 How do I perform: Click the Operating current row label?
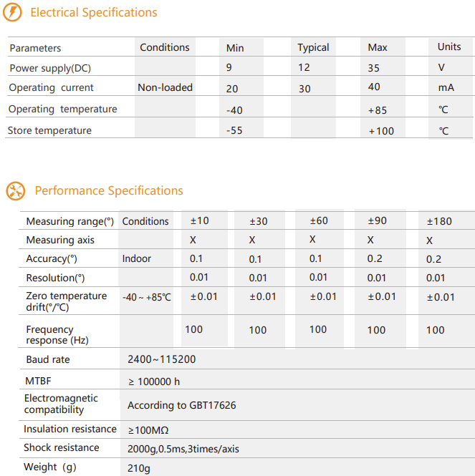click(51, 87)
